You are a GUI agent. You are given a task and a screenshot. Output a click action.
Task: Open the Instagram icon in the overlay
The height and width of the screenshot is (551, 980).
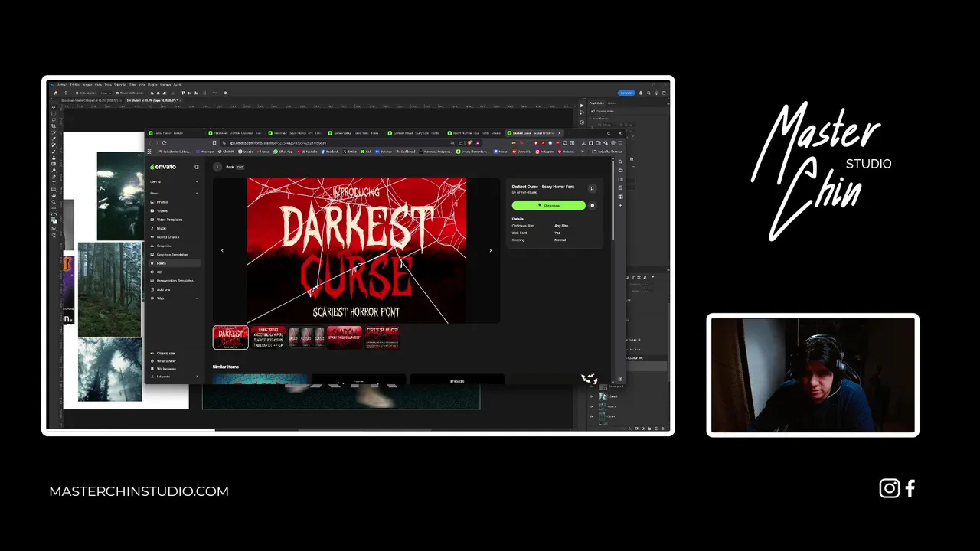(889, 488)
